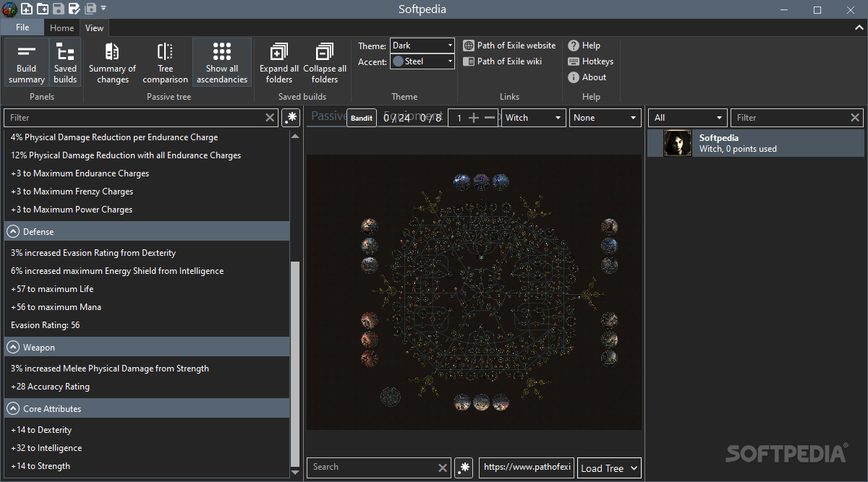Clear the tree search with X

click(443, 468)
